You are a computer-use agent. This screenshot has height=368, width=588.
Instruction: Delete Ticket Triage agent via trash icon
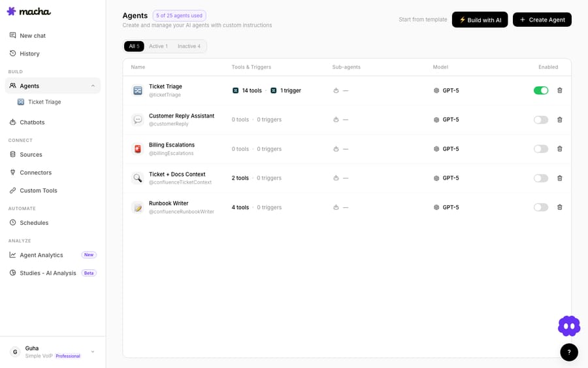tap(559, 90)
